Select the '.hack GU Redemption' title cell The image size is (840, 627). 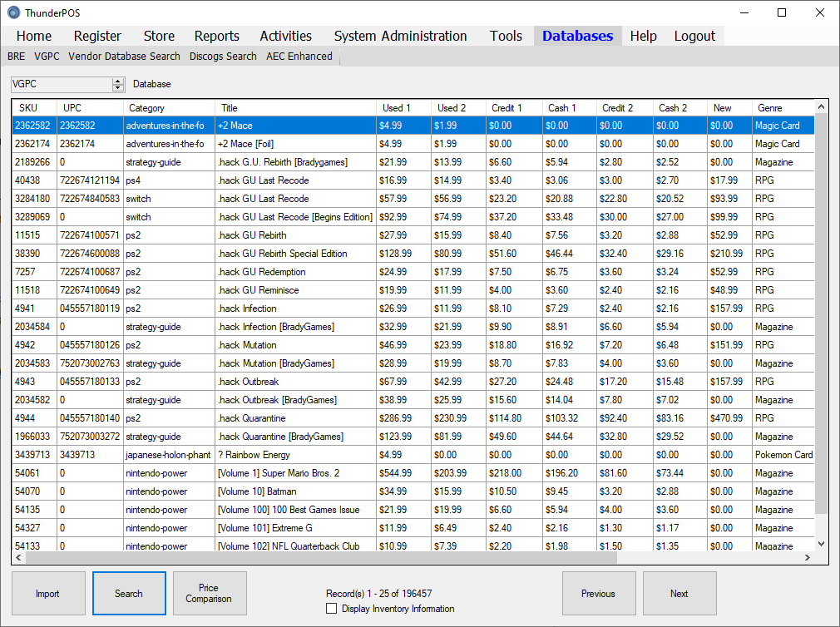coord(295,271)
